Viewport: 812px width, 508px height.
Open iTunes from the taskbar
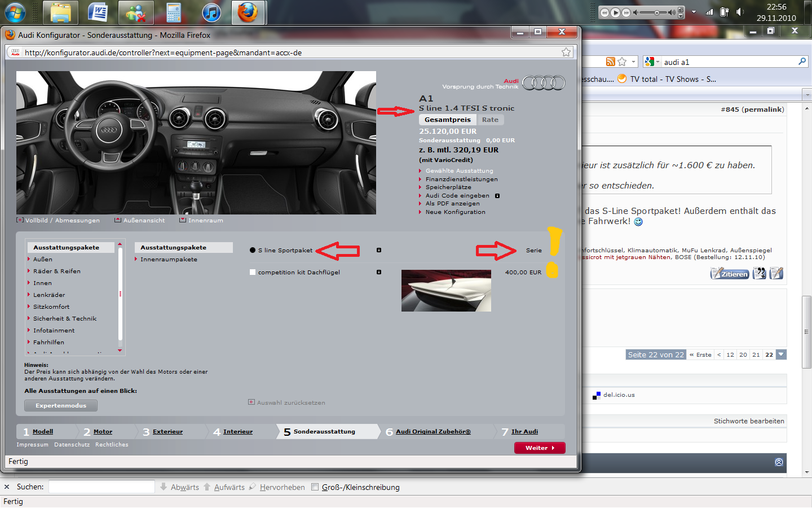point(211,12)
